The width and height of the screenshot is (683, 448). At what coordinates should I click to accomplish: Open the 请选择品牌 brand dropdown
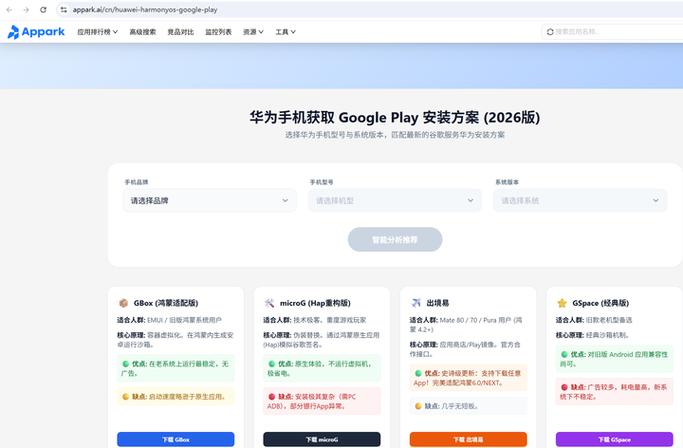[x=210, y=200]
